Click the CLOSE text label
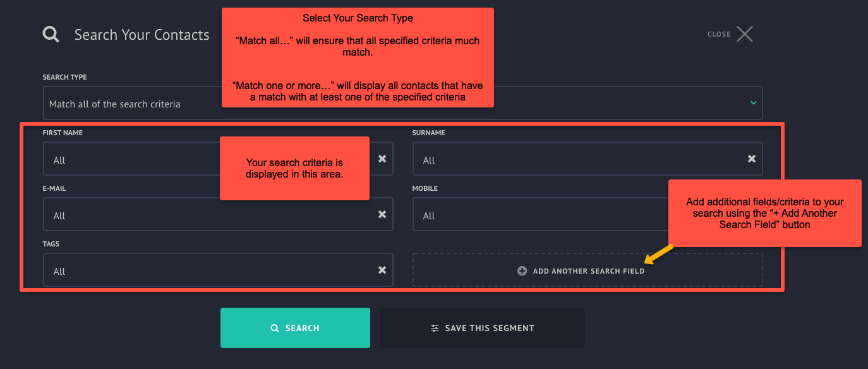Image resolution: width=868 pixels, height=369 pixels. [719, 34]
